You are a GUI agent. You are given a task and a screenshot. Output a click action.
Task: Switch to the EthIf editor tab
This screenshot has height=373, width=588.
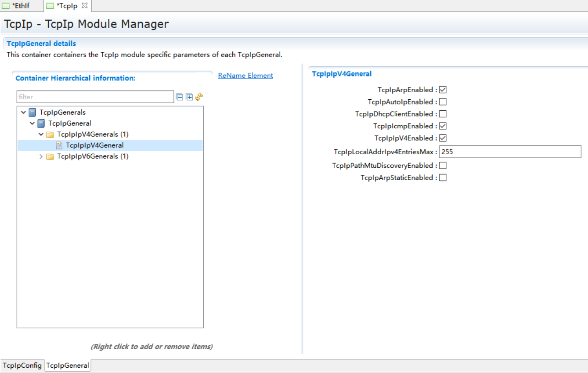pyautogui.click(x=21, y=6)
